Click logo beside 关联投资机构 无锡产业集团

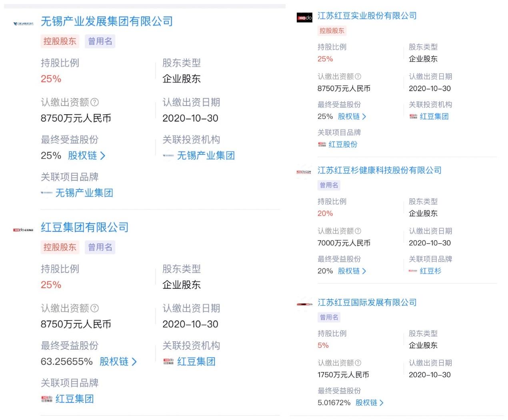(168, 155)
